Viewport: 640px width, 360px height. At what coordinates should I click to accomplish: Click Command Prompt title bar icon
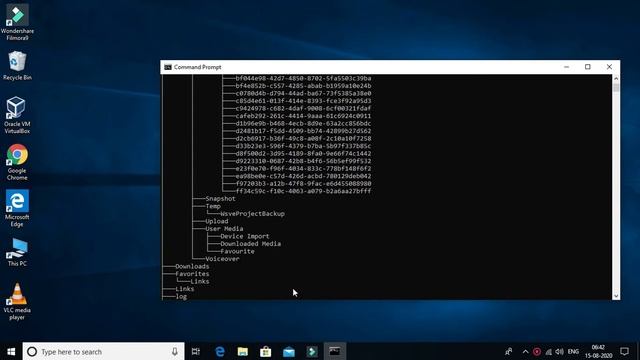click(x=168, y=67)
